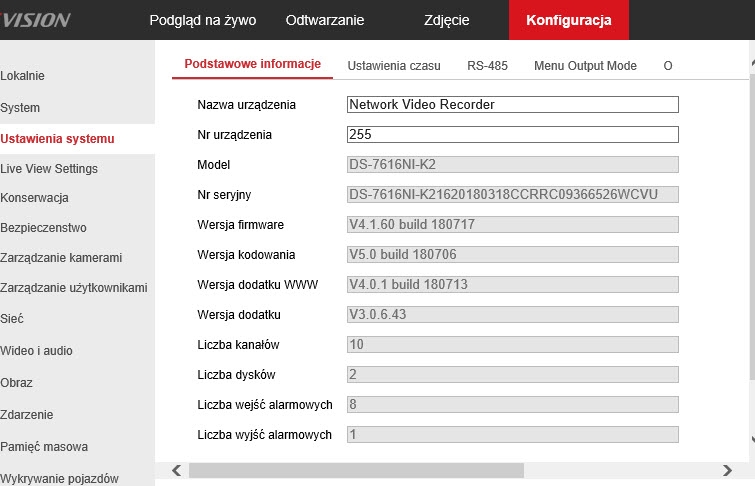This screenshot has height=486, width=755.
Task: Expand the Sieć sidebar section
Action: click(12, 319)
